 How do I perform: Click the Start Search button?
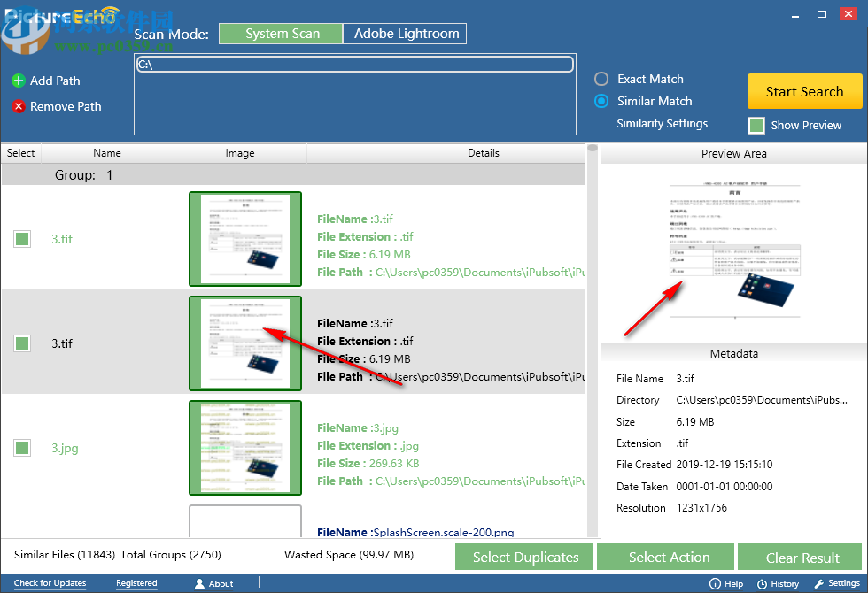[x=804, y=91]
